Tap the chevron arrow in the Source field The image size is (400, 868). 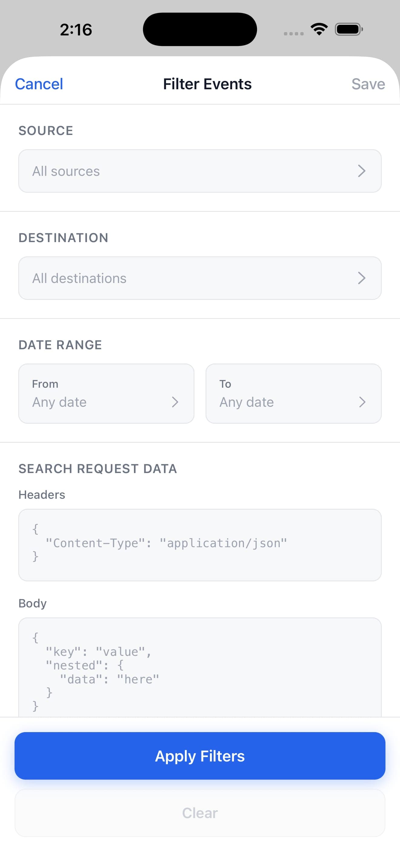tap(362, 171)
